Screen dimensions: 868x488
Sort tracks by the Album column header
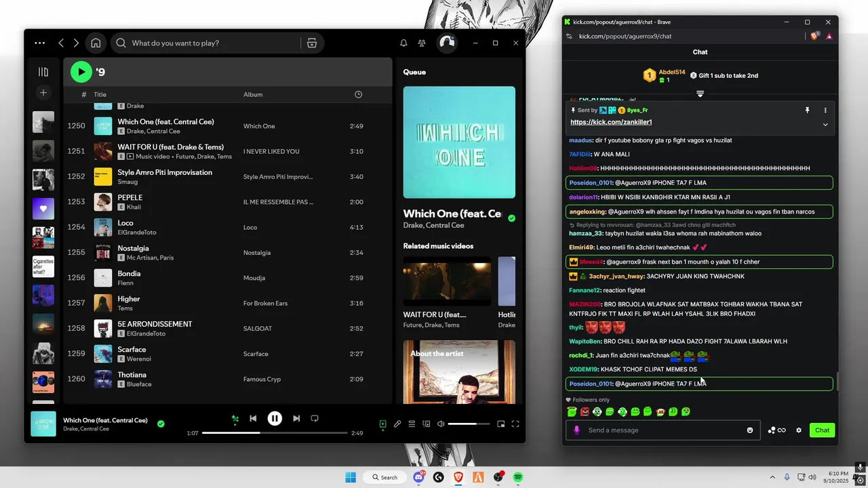tap(253, 94)
